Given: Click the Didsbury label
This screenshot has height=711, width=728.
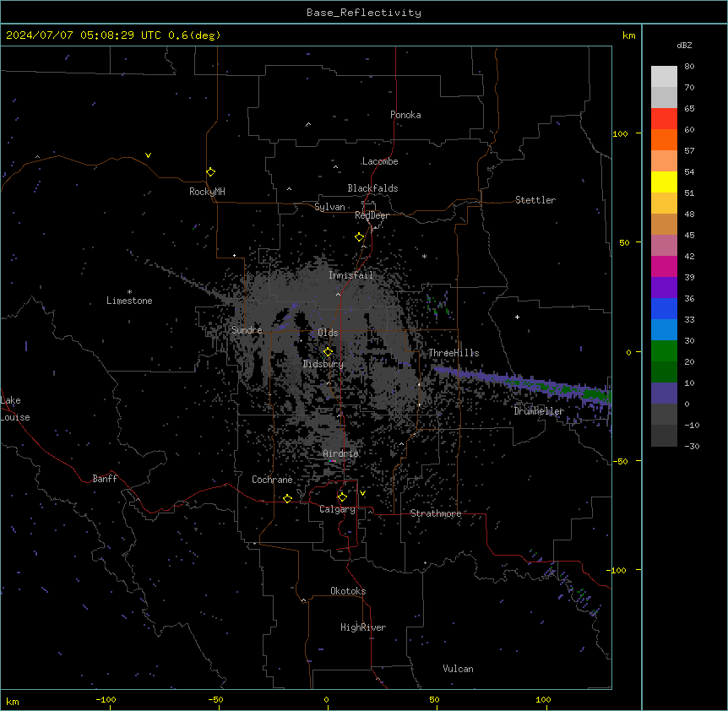Looking at the screenshot, I should tap(323, 364).
